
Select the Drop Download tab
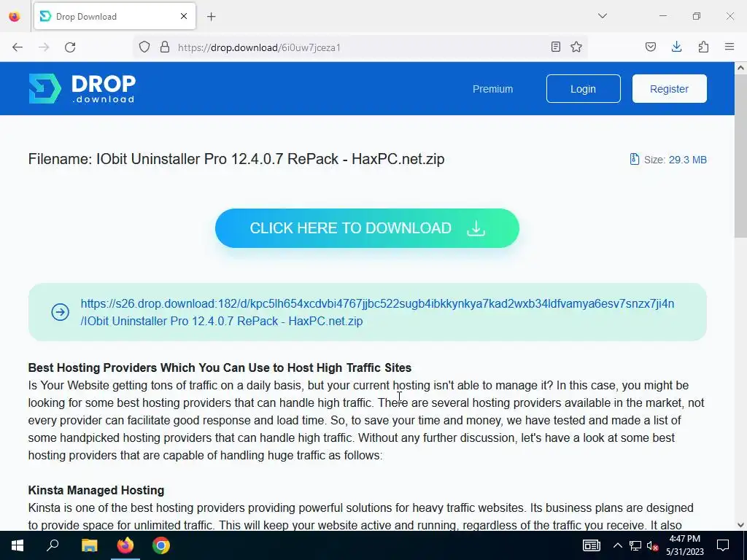click(x=115, y=16)
